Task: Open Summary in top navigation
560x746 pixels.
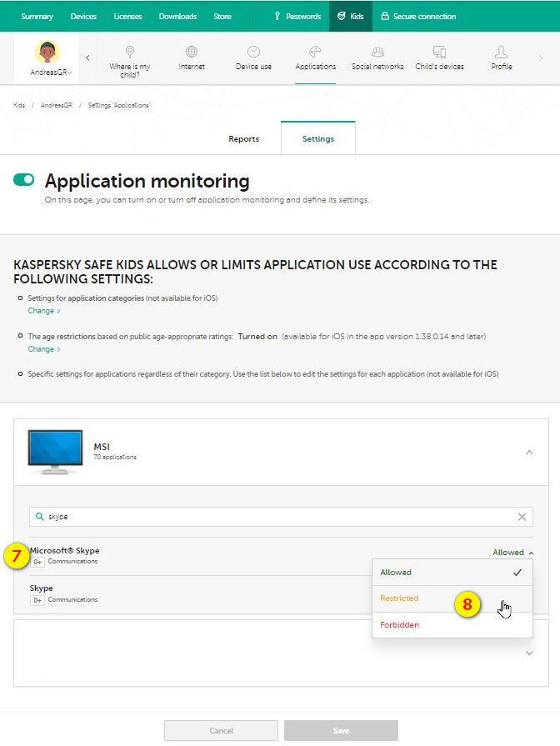Action: [37, 16]
